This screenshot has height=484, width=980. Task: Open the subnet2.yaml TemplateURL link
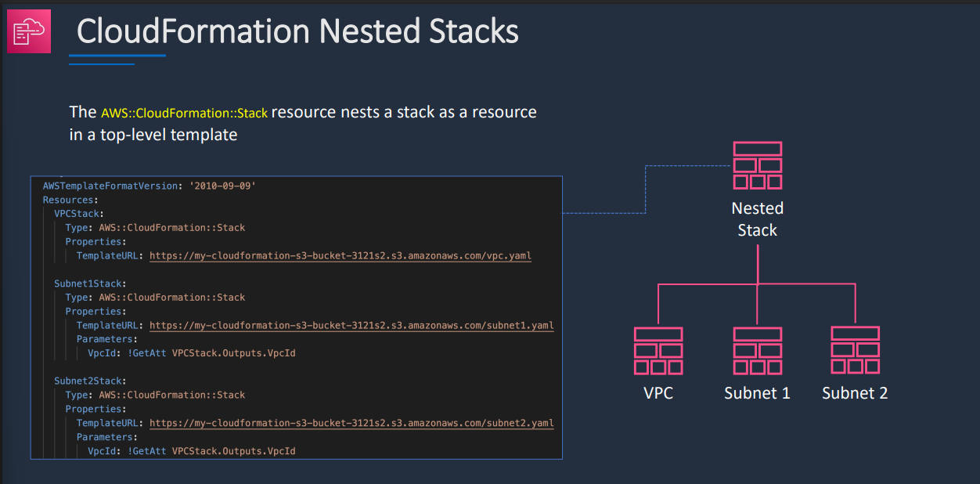click(x=351, y=423)
